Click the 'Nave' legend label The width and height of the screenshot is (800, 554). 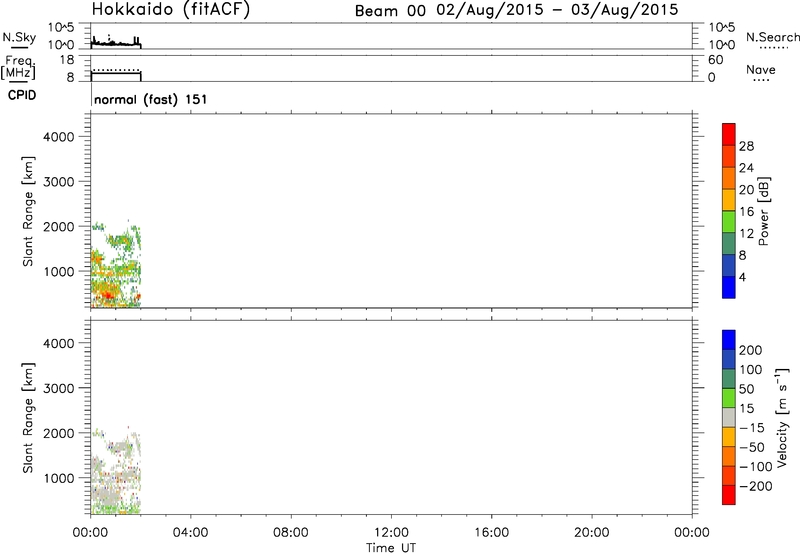761,69
